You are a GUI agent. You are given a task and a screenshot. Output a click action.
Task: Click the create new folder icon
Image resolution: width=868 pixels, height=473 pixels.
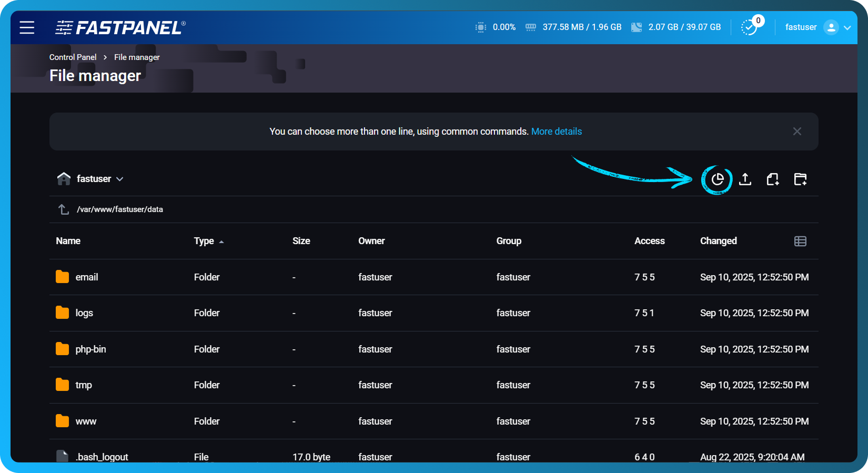800,179
